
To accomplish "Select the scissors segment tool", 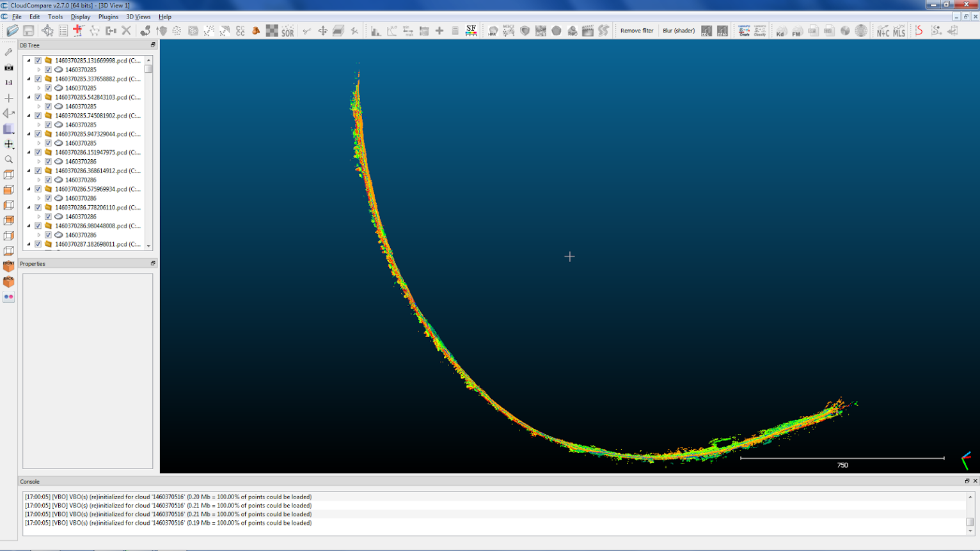I will pyautogui.click(x=307, y=31).
